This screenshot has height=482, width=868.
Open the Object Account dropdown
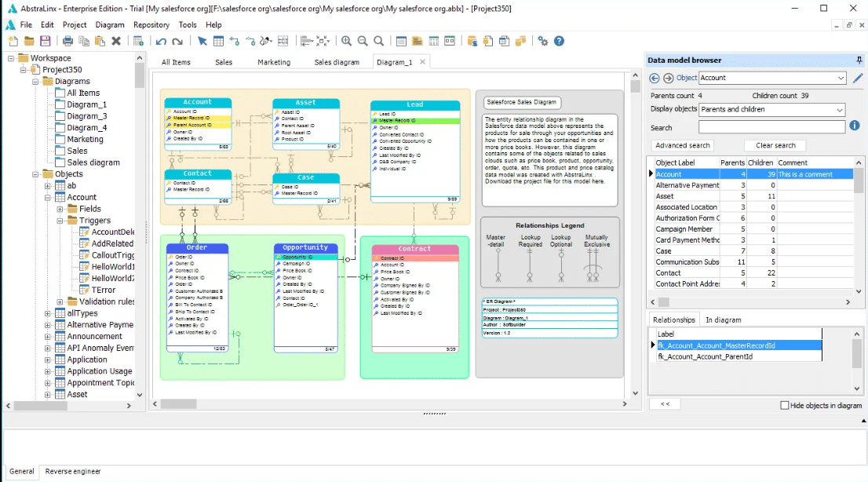coord(841,78)
